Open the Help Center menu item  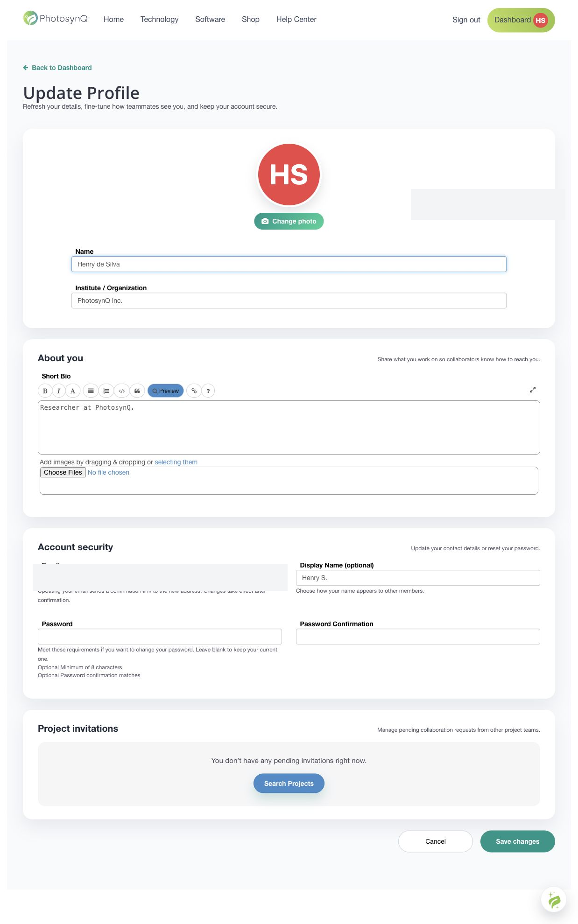pyautogui.click(x=296, y=19)
